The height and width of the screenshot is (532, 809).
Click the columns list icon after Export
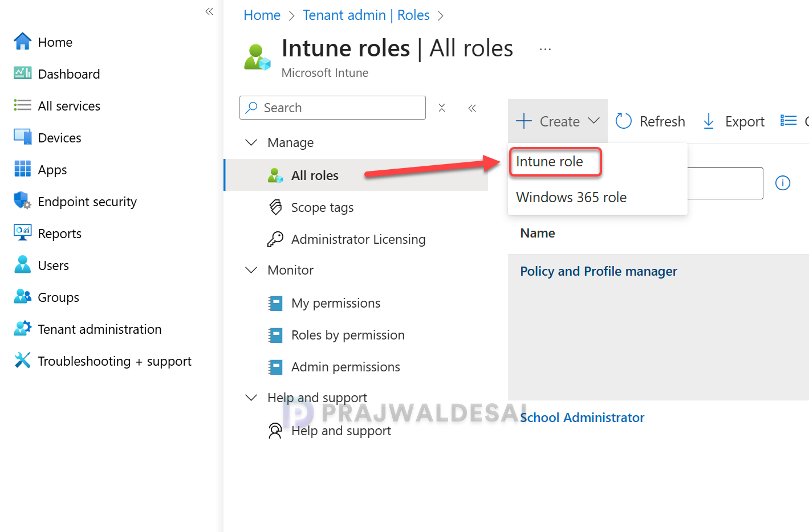tap(788, 120)
